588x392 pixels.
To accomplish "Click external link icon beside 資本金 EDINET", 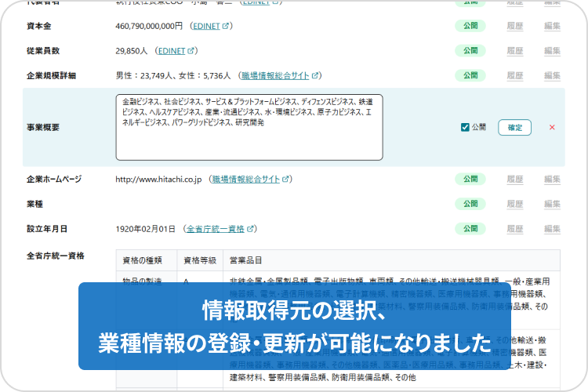I will pyautogui.click(x=226, y=26).
